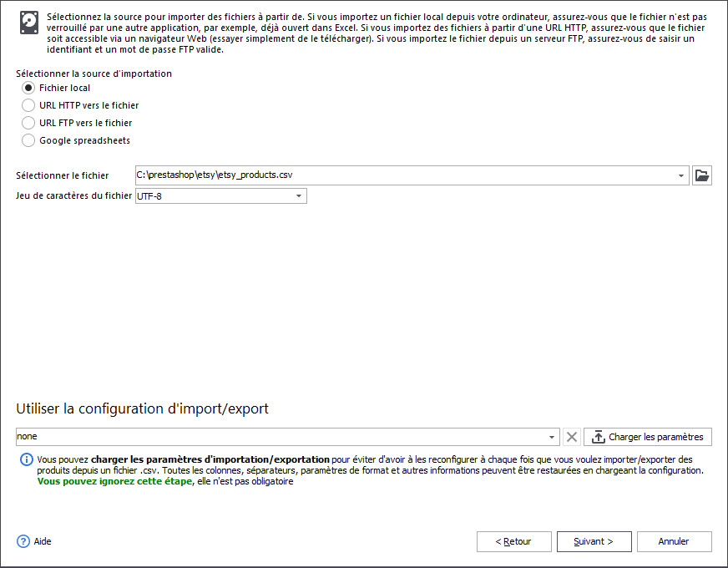Cancel the wizard with Annuler
The image size is (728, 568).
pos(674,541)
